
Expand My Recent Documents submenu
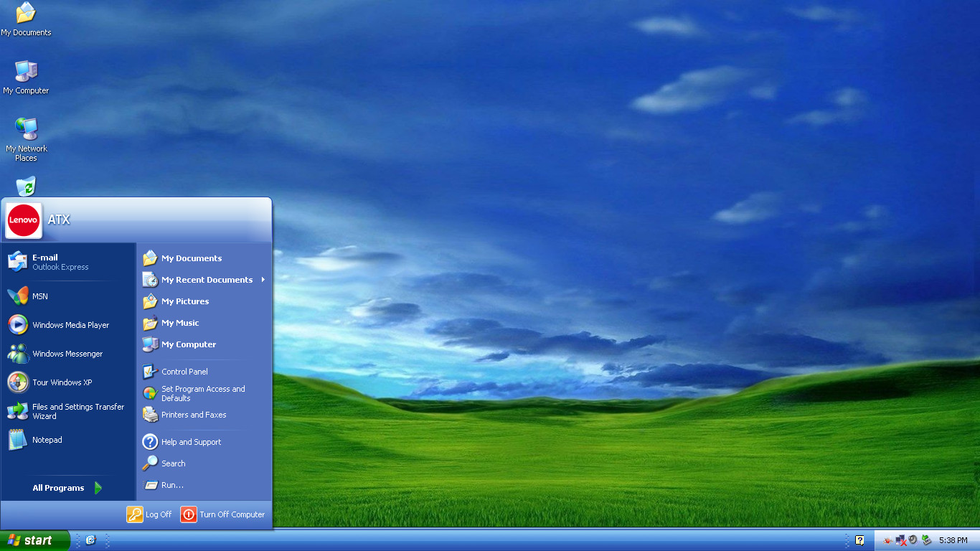tap(204, 280)
